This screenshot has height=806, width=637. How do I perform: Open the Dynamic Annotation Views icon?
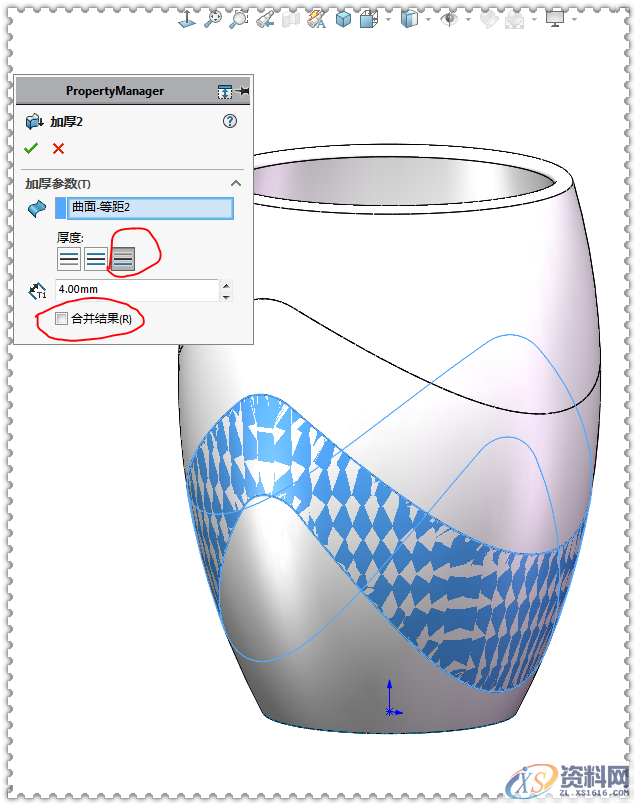tap(317, 20)
